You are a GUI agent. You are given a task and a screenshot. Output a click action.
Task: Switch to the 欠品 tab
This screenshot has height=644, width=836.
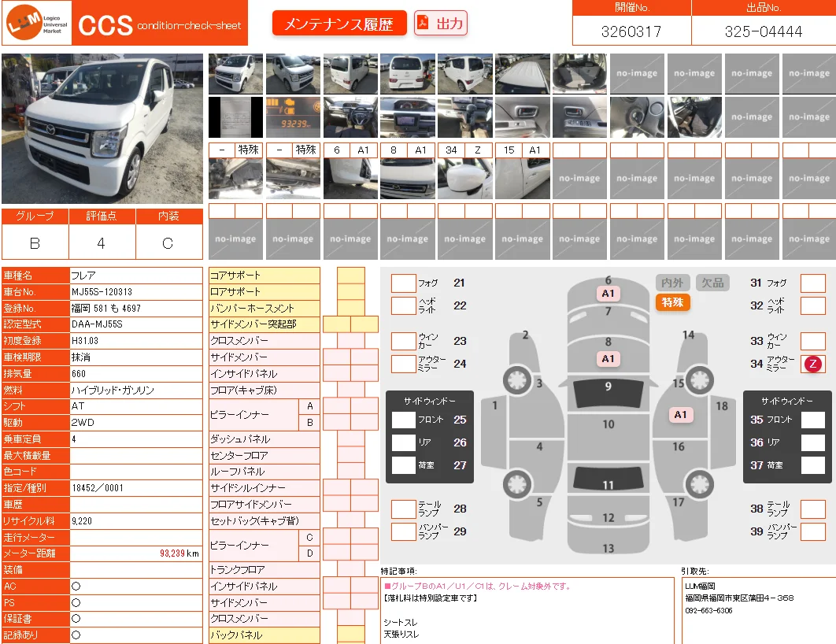(x=713, y=283)
